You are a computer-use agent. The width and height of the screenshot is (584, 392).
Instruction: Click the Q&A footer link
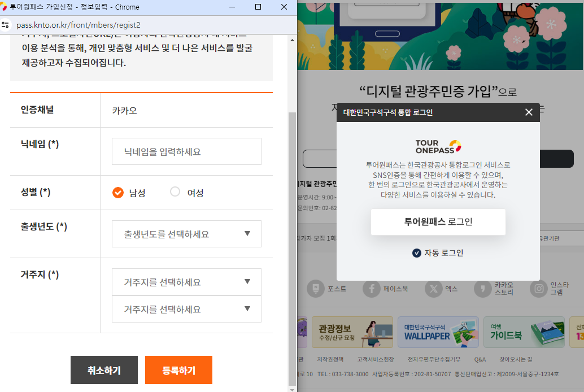click(480, 360)
